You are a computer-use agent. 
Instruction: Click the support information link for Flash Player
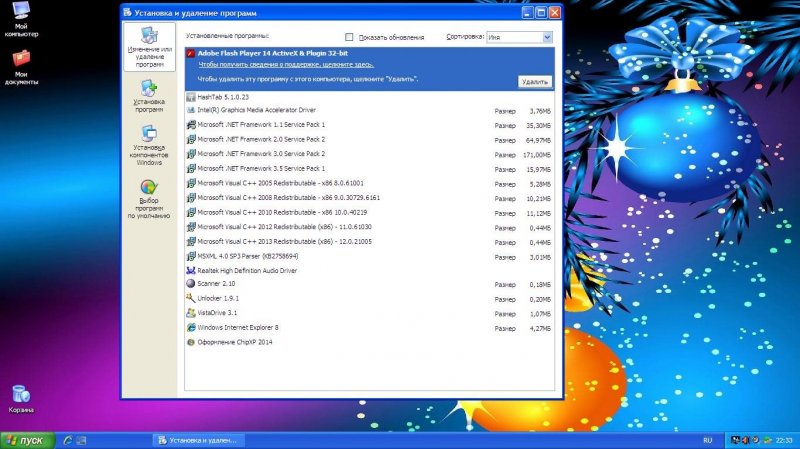[x=286, y=65]
